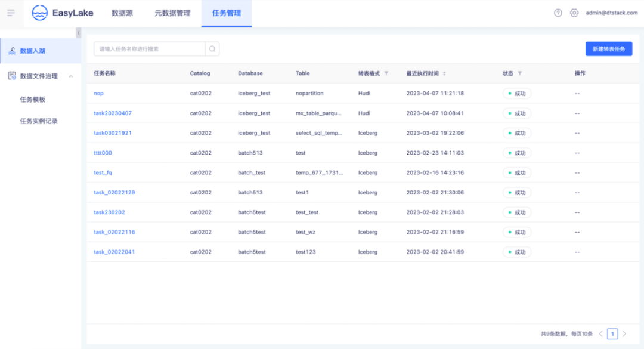Open the admin@dtstack.com account menu
The width and height of the screenshot is (644, 349).
click(x=612, y=13)
